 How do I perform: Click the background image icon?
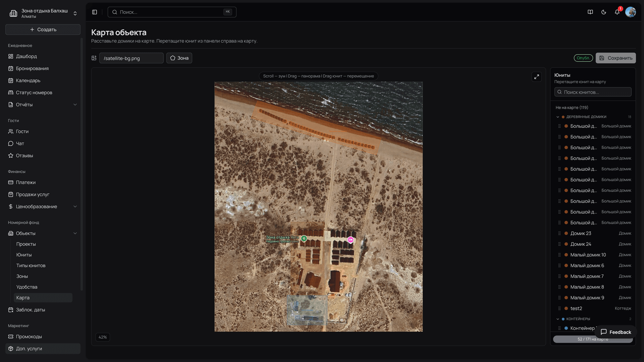coord(94,58)
